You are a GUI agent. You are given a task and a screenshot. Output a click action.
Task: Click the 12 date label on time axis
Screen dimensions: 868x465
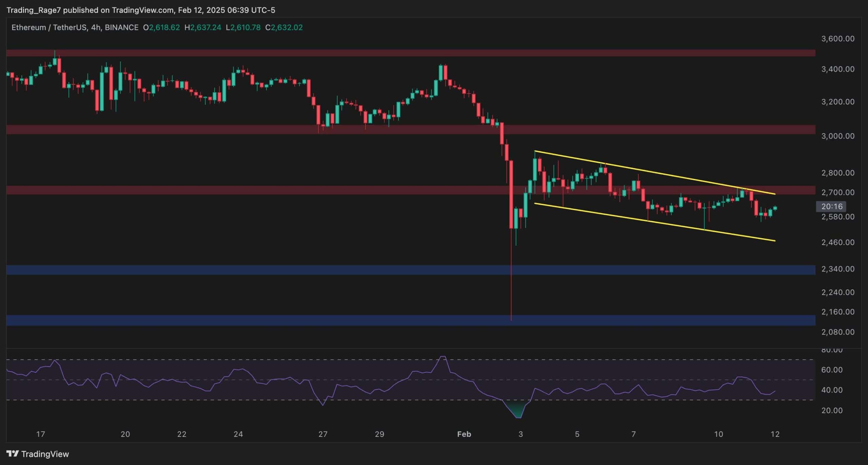click(x=775, y=434)
